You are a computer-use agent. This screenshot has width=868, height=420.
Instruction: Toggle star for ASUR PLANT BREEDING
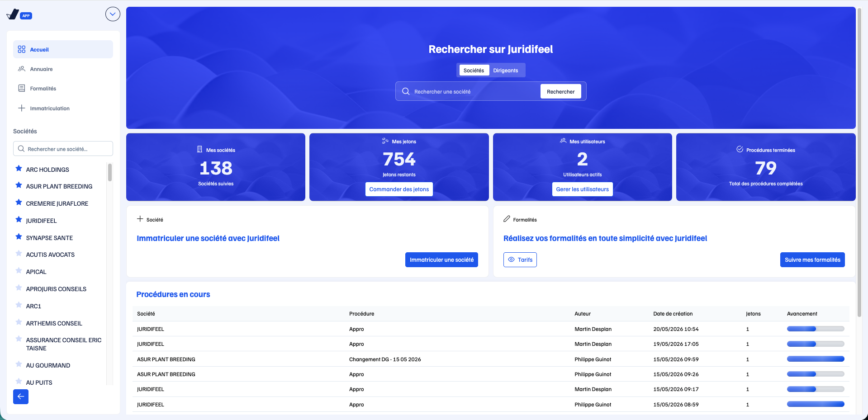(19, 185)
